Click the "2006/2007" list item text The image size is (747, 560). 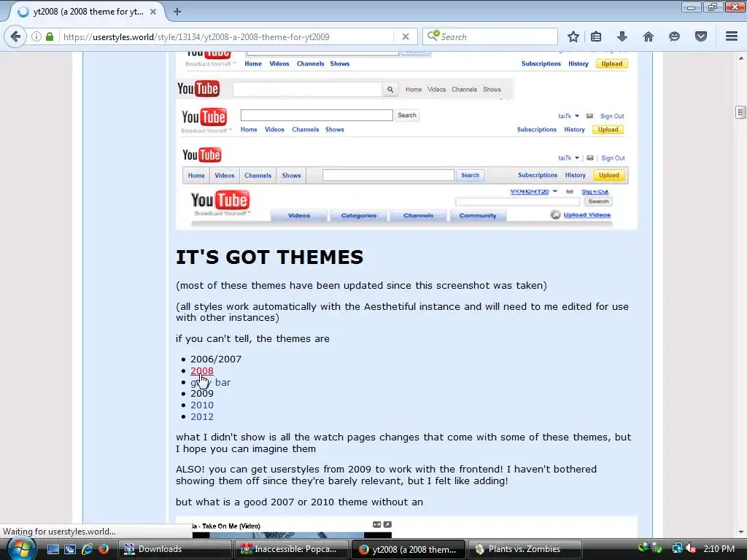click(216, 359)
